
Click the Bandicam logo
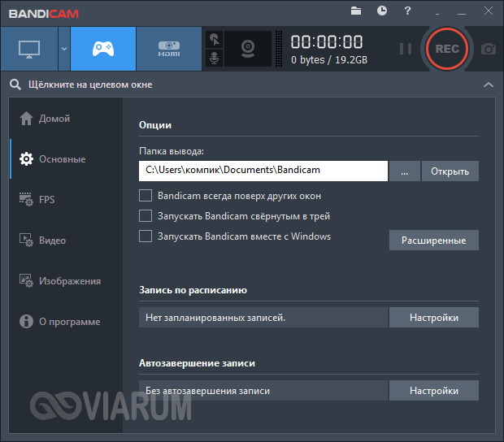[x=44, y=14]
